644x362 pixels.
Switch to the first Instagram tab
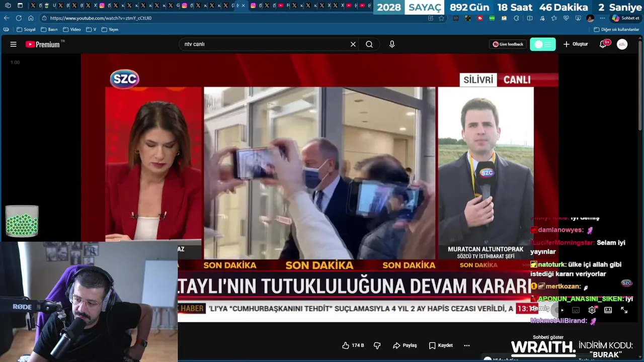102,6
